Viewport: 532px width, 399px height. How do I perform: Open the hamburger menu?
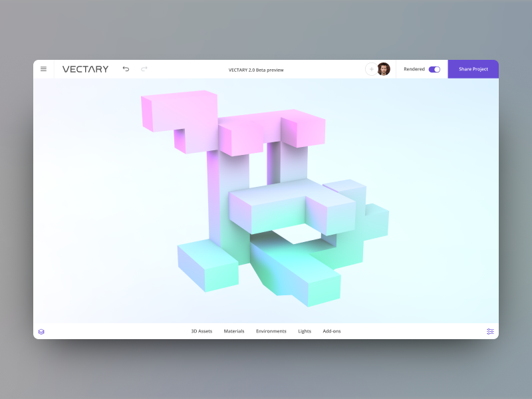(44, 69)
